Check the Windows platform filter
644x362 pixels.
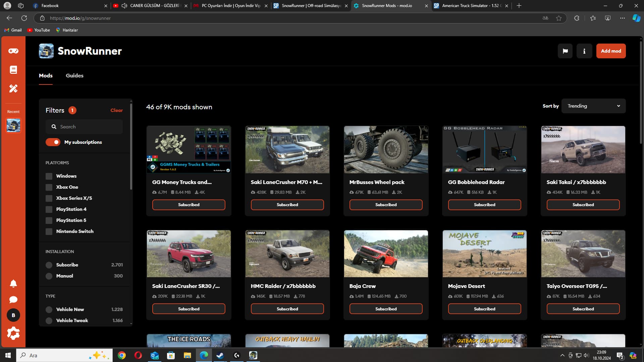[49, 176]
